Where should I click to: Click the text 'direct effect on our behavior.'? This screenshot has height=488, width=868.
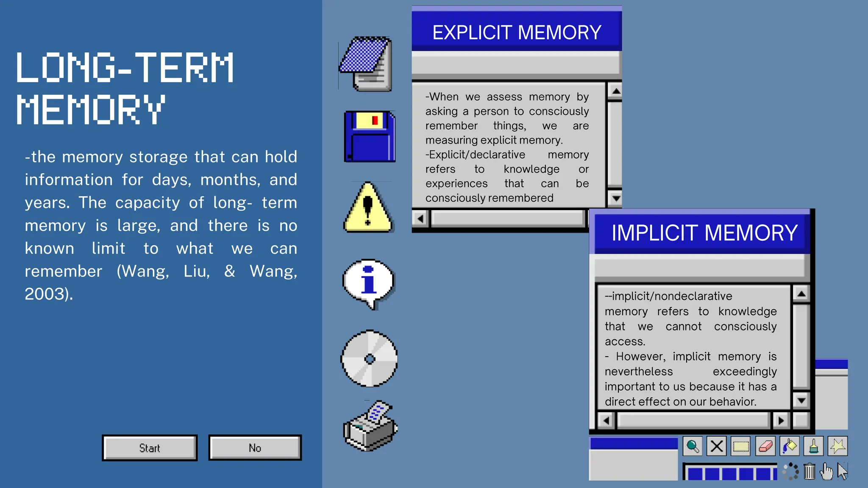(681, 401)
